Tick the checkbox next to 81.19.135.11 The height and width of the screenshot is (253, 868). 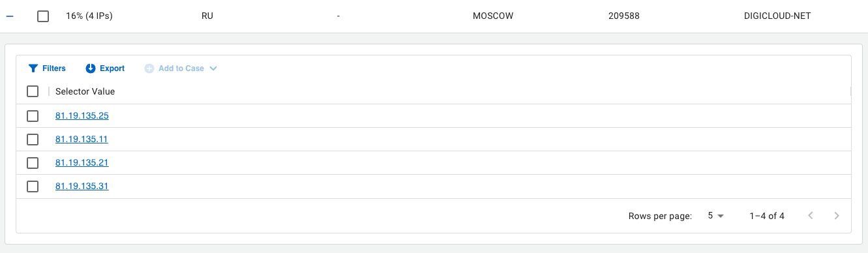pyautogui.click(x=33, y=140)
